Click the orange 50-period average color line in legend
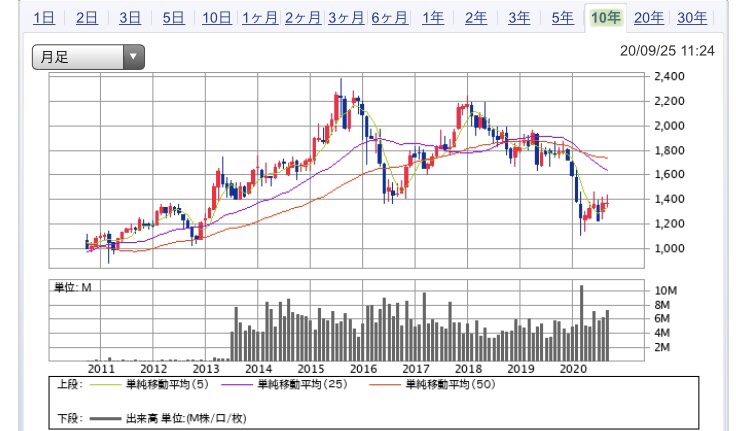 click(385, 385)
